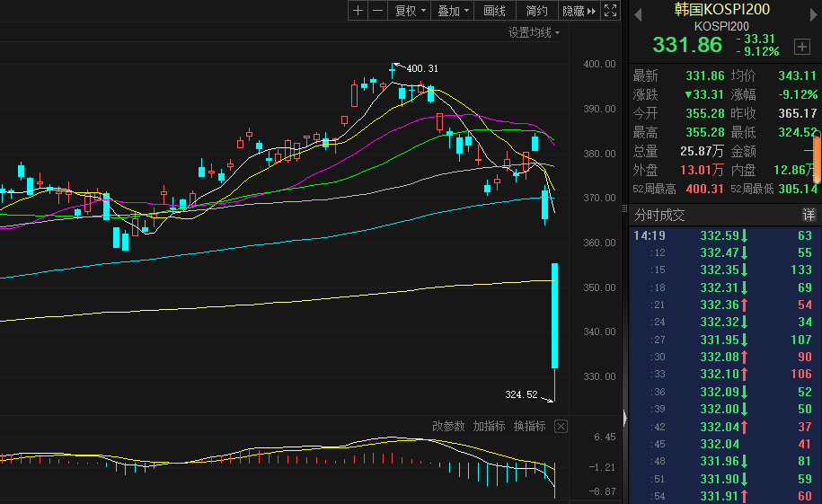
Task: Click the KOSPI200 ticker code
Action: [721, 26]
